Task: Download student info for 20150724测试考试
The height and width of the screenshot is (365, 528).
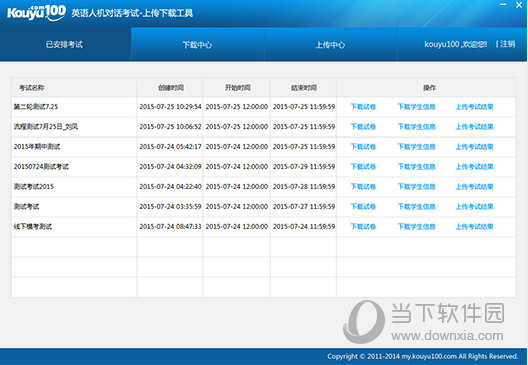Action: (x=417, y=166)
